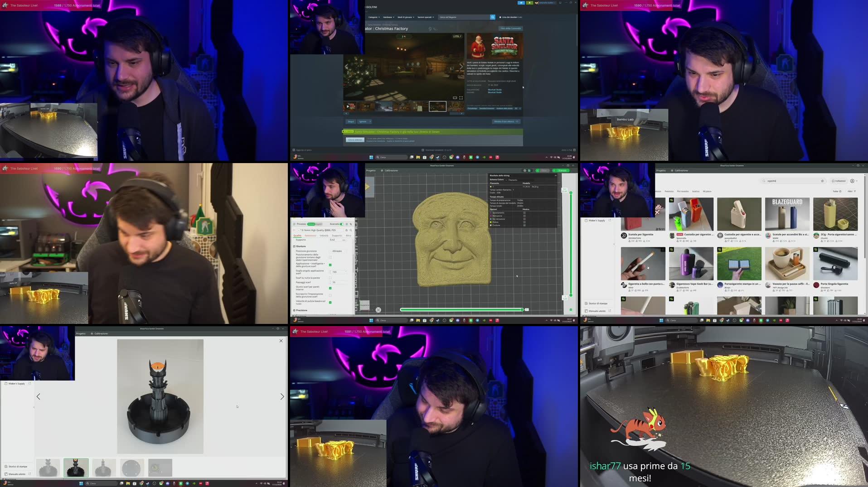Switch to the Calibrazione tab in Bambu Studio
The height and width of the screenshot is (487, 868).
(x=391, y=170)
